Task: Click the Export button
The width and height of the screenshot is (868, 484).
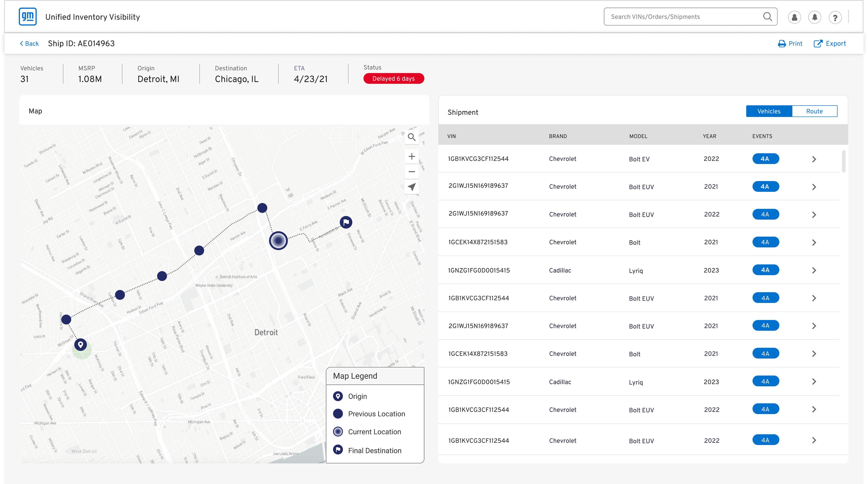Action: tap(830, 43)
